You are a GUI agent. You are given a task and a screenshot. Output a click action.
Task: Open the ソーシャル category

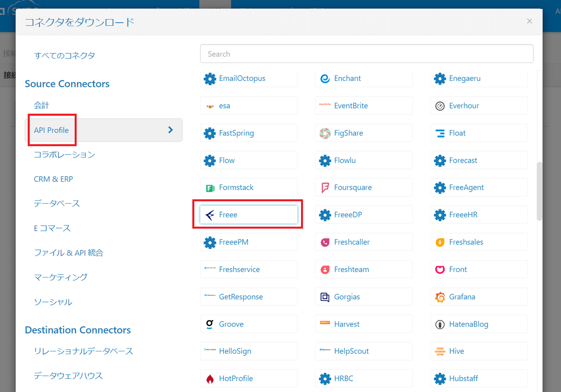click(53, 302)
